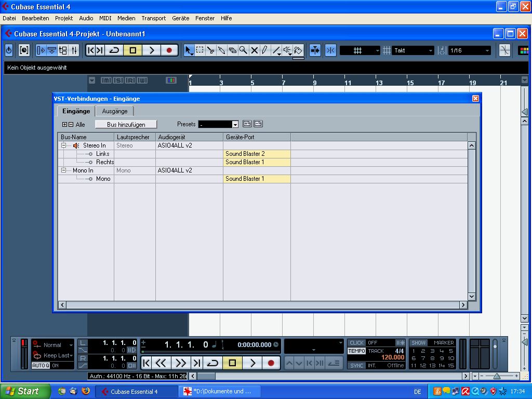Click the remove preset icon
The image size is (532, 399).
[x=258, y=124]
